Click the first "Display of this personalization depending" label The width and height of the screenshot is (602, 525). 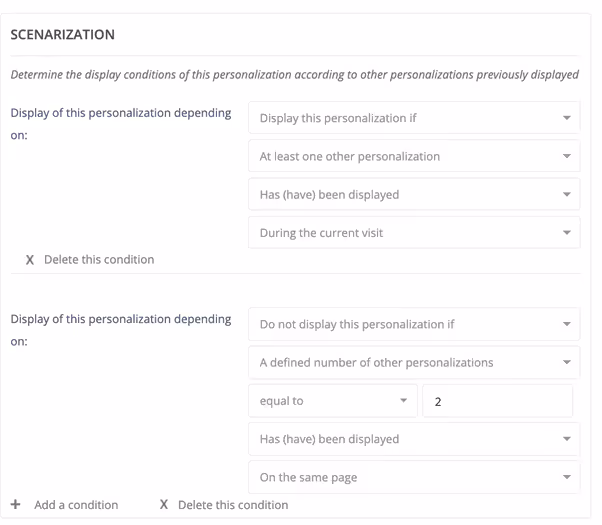click(x=121, y=113)
